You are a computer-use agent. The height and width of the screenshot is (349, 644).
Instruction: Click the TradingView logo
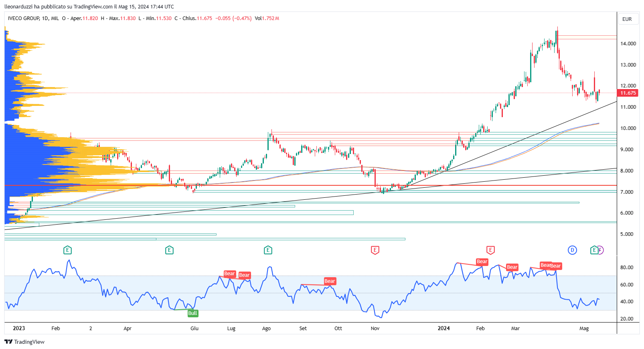point(24,342)
